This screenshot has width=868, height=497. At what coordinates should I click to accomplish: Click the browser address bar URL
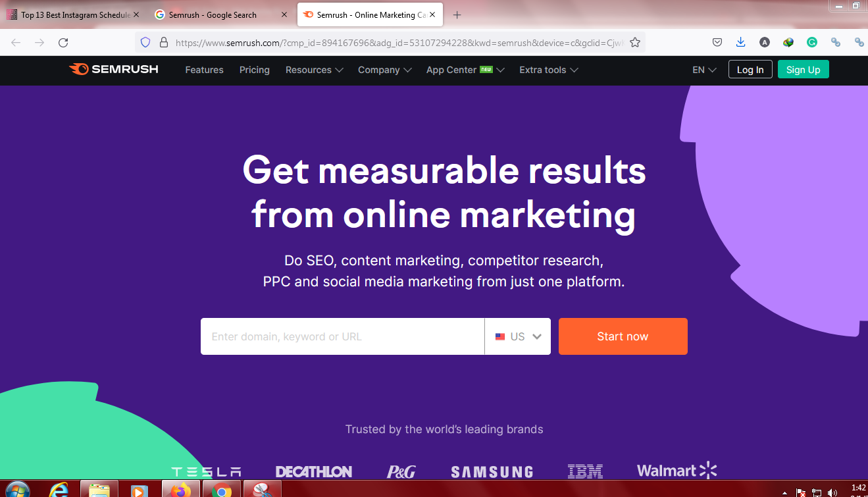pos(399,42)
